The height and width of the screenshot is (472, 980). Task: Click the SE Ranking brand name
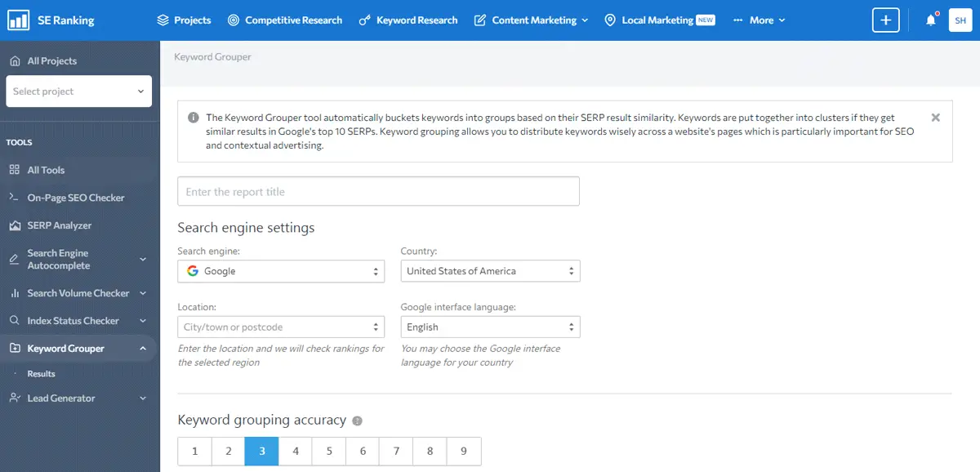[x=66, y=20]
